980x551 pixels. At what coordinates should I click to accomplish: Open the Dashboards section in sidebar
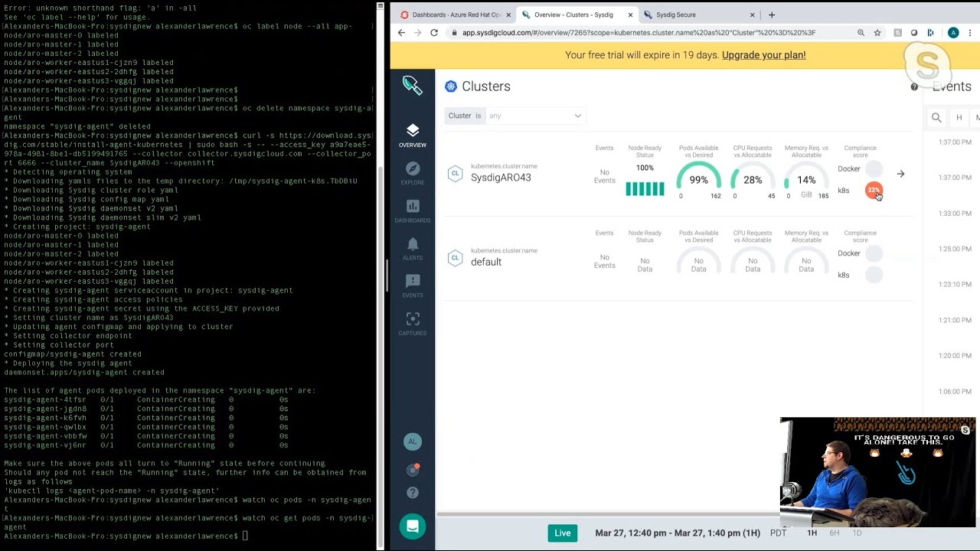[x=413, y=210]
